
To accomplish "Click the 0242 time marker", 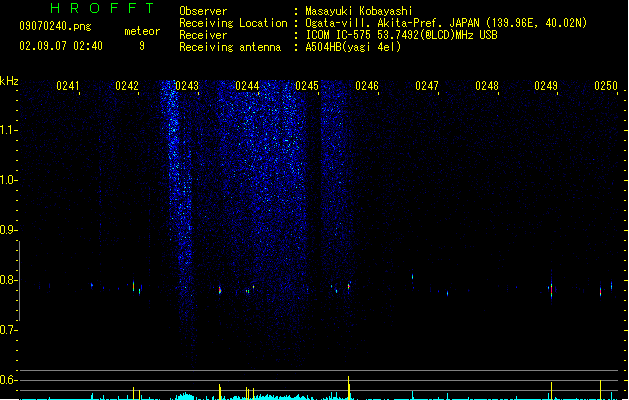I will 127,86.
